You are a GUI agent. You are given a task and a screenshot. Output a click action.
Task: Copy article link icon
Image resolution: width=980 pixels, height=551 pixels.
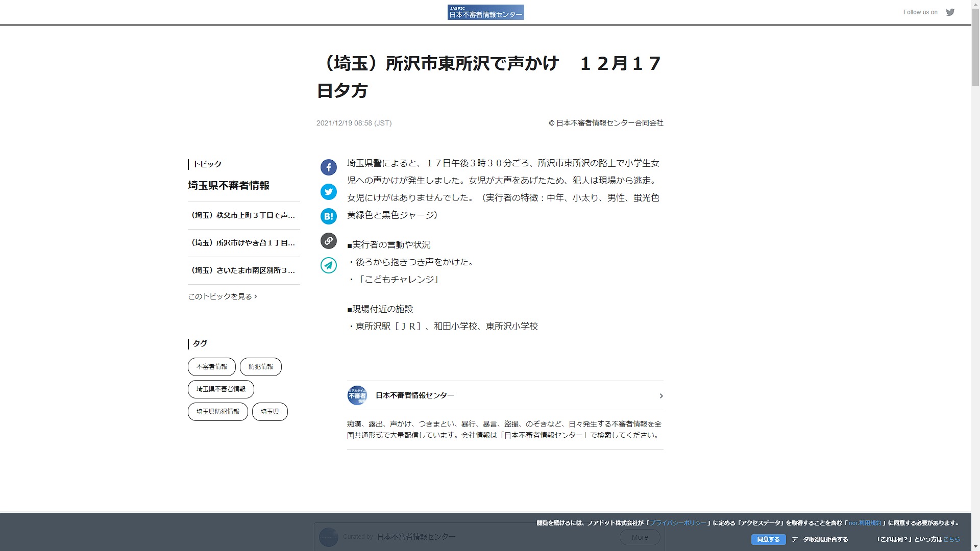click(329, 241)
